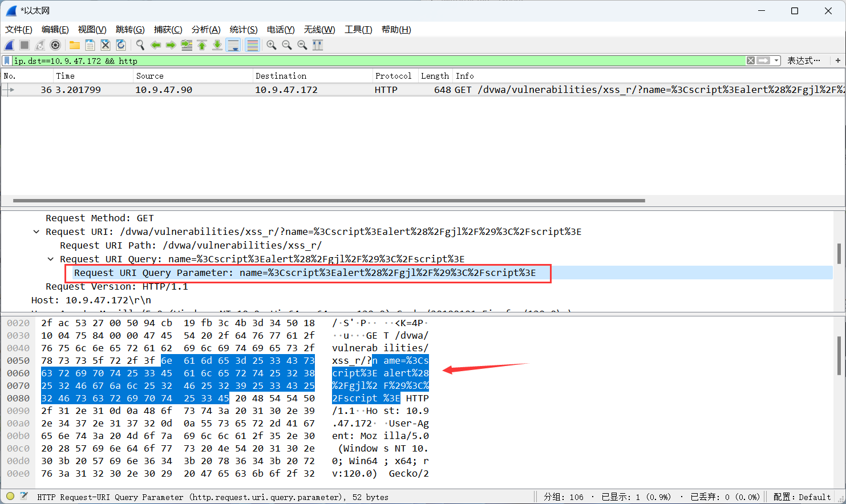Viewport: 846px width, 504px height.
Task: Open the 跳转(G) menu
Action: [130, 30]
